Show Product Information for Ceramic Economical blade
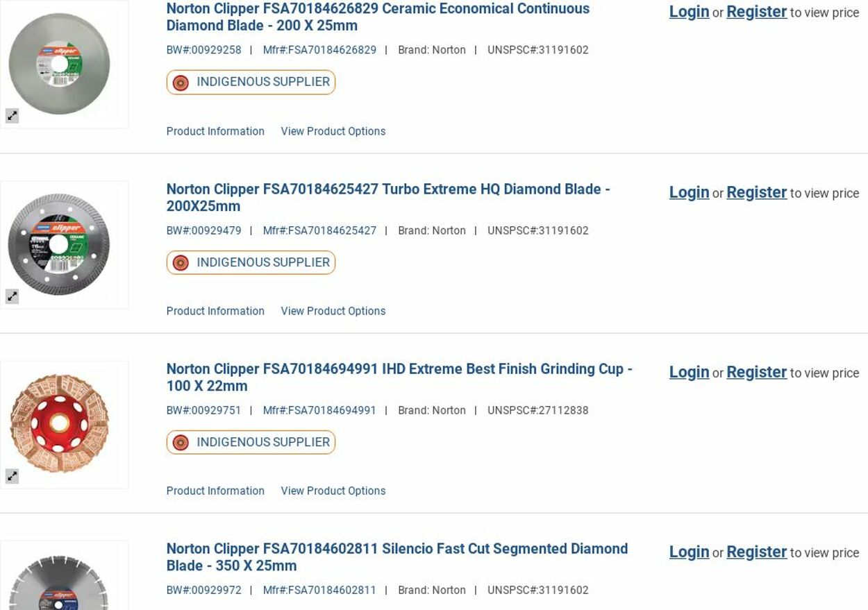This screenshot has width=868, height=610. click(215, 131)
